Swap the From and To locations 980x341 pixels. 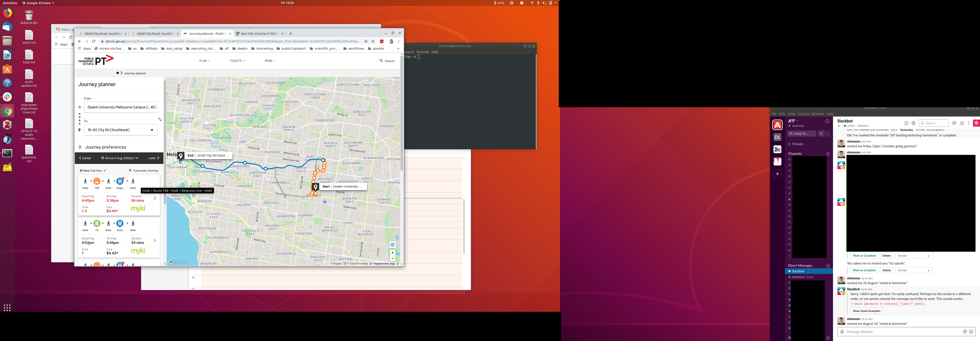pos(160,119)
